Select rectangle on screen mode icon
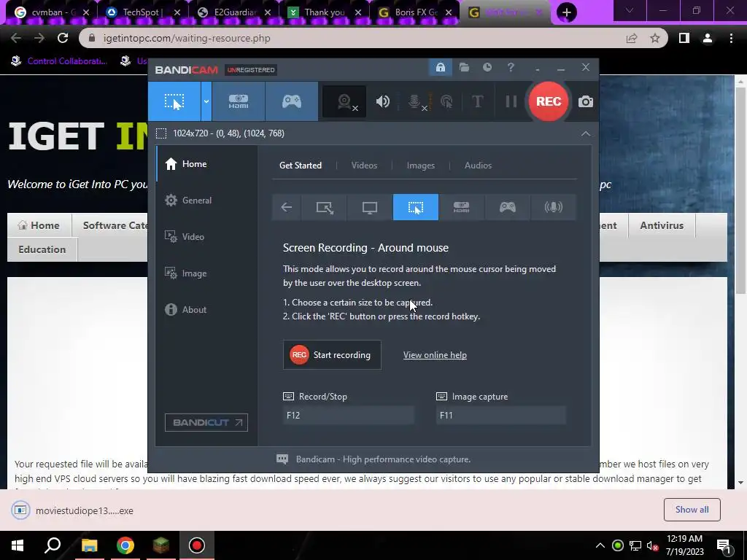Screen dimensions: 747x560 (x=325, y=207)
